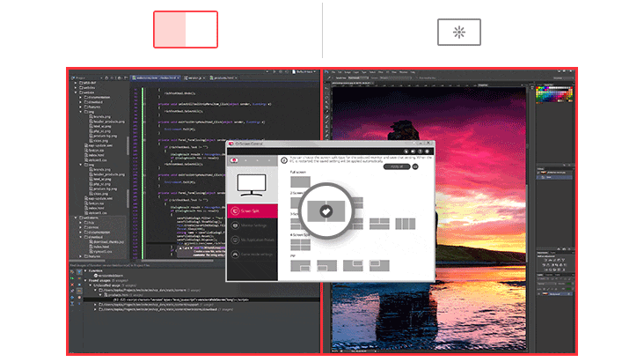
Task: Choose the Full screen layout thumbnail
Action: point(300,183)
